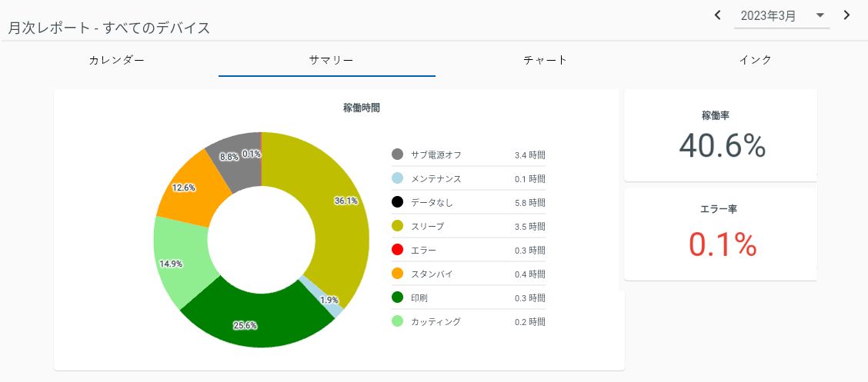This screenshot has height=382, width=868.
Task: Click the 3.5 時間 value
Action: [529, 227]
